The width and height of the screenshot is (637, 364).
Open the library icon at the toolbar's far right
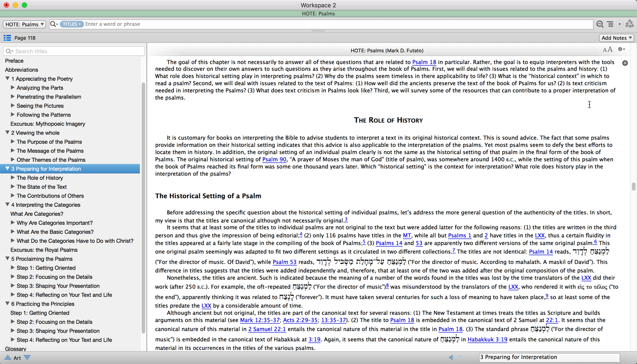pyautogui.click(x=630, y=24)
